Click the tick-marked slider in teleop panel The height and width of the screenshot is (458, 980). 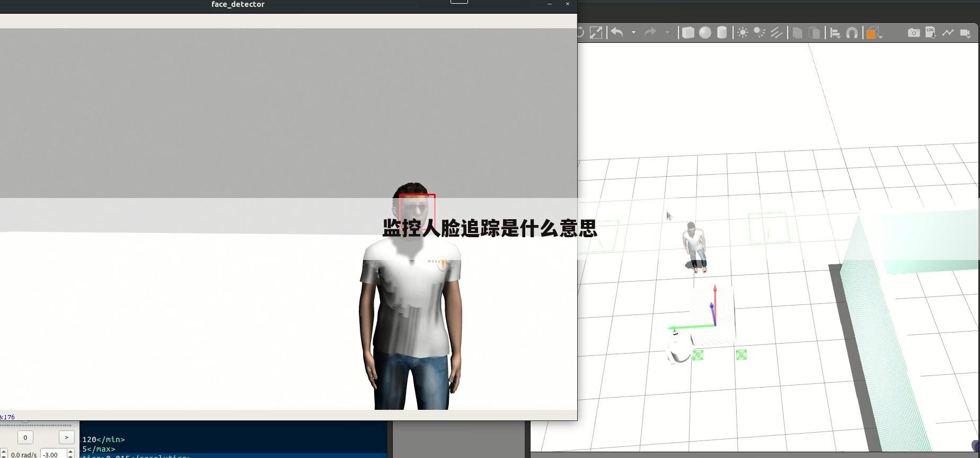36,424
